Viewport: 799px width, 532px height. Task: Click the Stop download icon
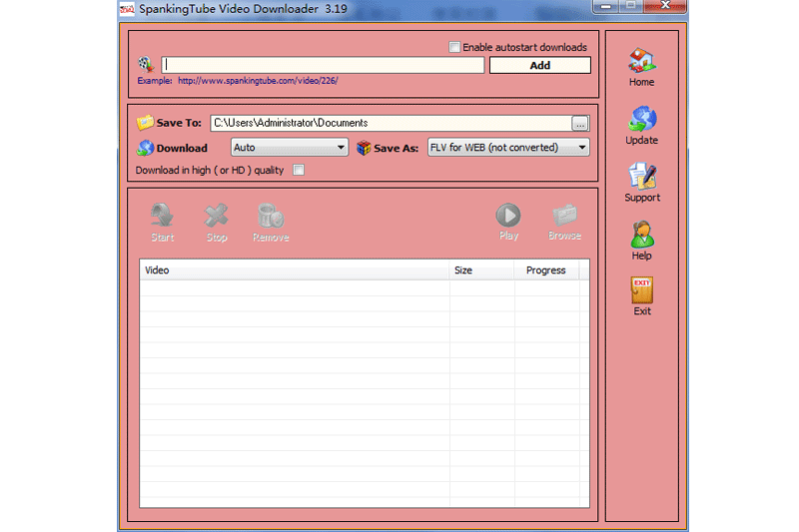[x=216, y=216]
